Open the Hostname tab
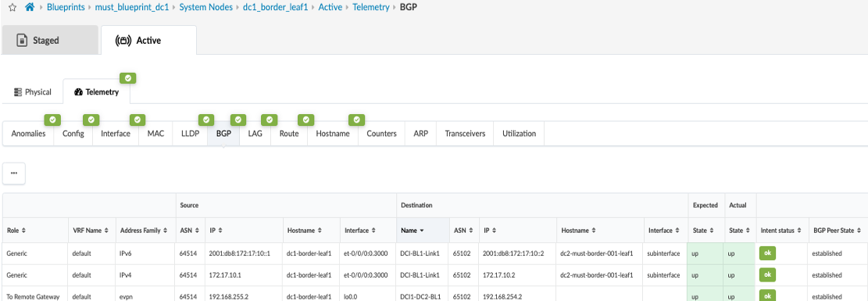 [x=333, y=134]
